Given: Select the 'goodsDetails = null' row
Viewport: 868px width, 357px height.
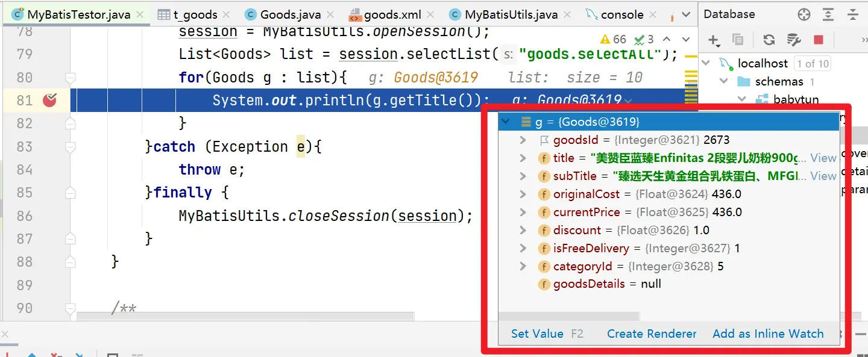Looking at the screenshot, I should coord(668,284).
